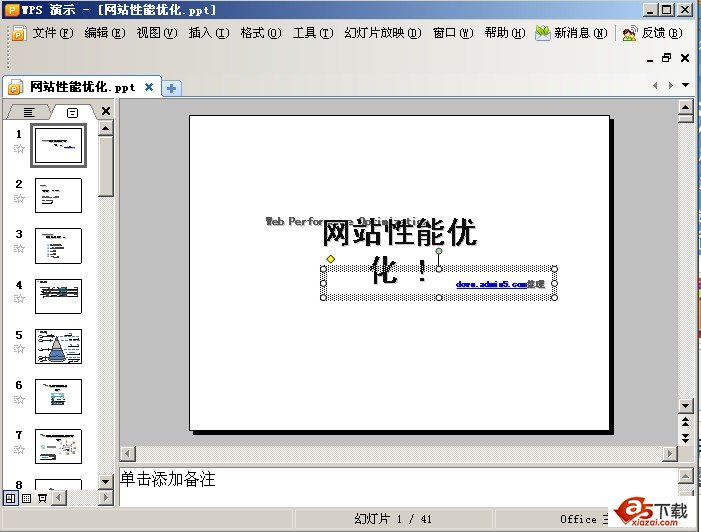Viewport: 701px width, 532px height.
Task: Open the document tab list dropdown
Action: click(685, 84)
